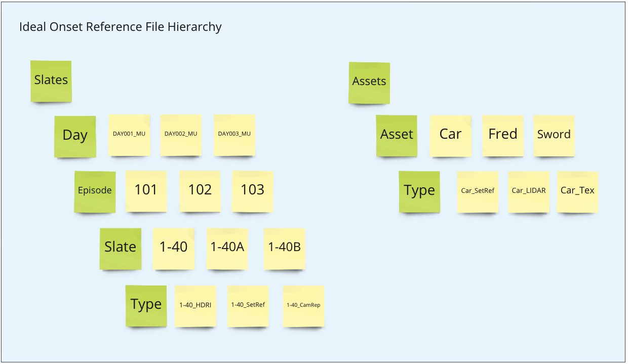Click the 1-40_CamRep sticky note
Image resolution: width=629 pixels, height=364 pixels.
(x=303, y=306)
